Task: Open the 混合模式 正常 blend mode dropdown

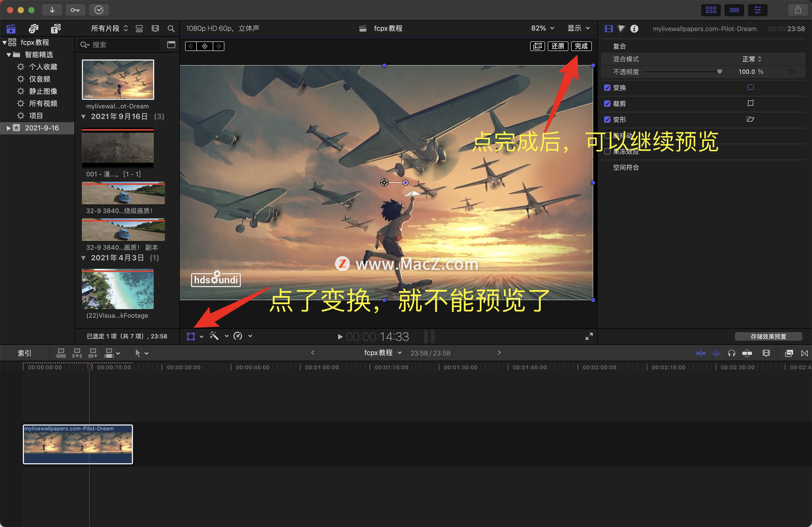Action: [x=752, y=59]
